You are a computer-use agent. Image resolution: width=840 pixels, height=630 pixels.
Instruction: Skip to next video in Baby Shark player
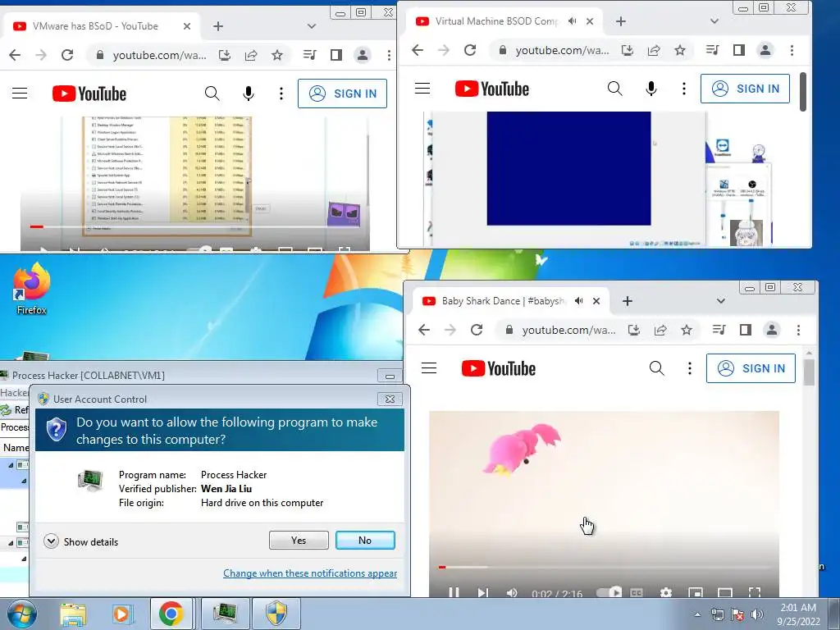click(482, 592)
